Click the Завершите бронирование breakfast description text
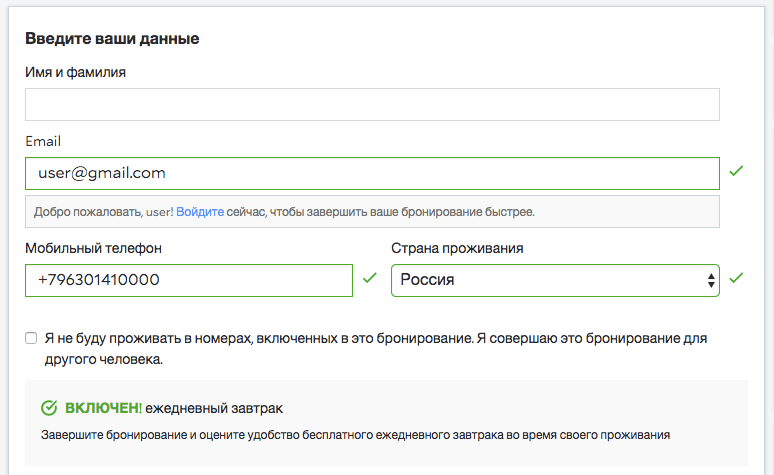 click(x=355, y=435)
